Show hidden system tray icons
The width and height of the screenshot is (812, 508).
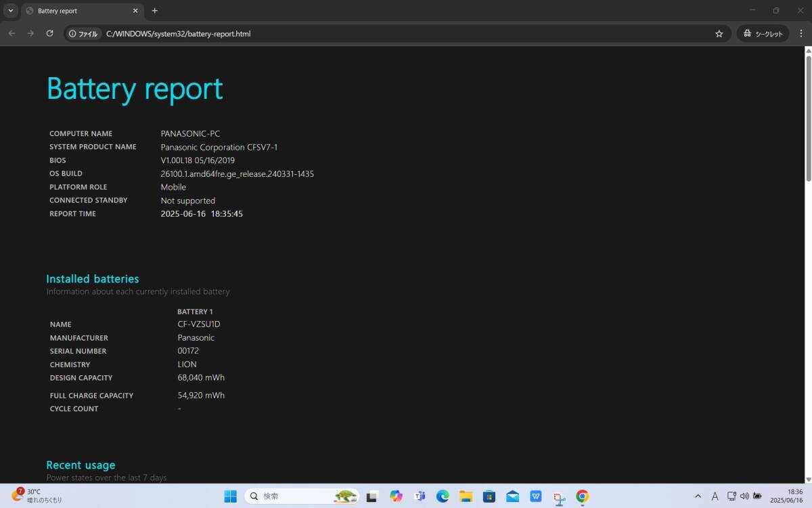pos(698,496)
